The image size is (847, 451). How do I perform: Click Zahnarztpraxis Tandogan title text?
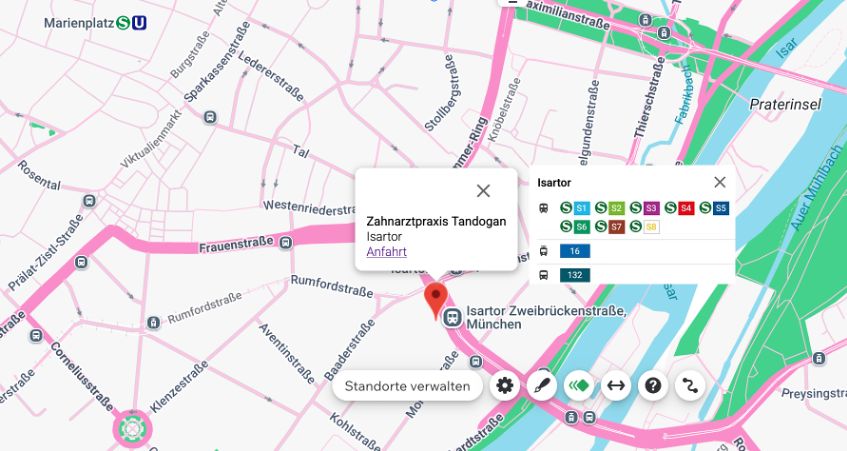tap(436, 221)
